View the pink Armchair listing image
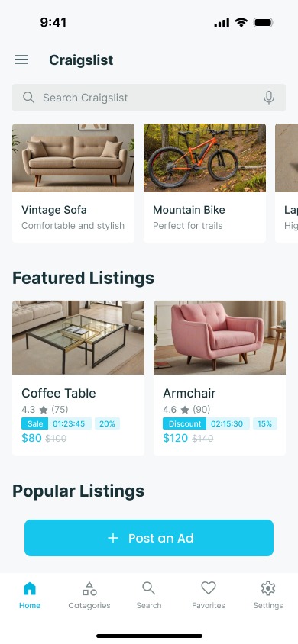 click(219, 337)
